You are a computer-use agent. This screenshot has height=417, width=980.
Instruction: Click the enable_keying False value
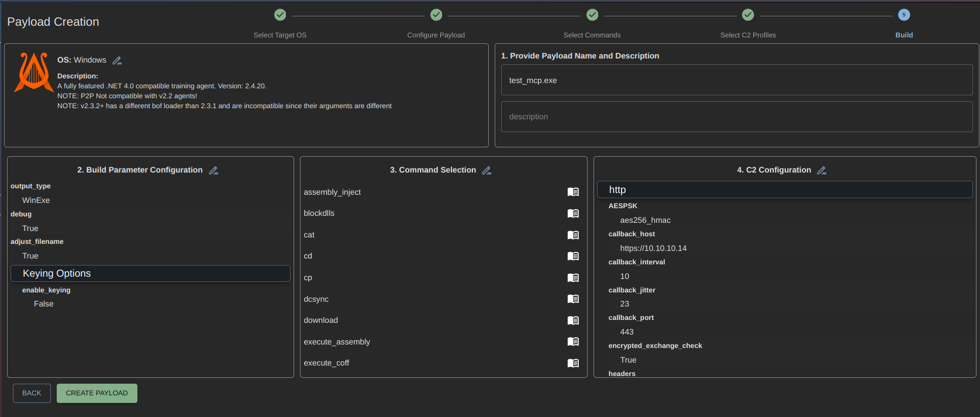pos(44,304)
